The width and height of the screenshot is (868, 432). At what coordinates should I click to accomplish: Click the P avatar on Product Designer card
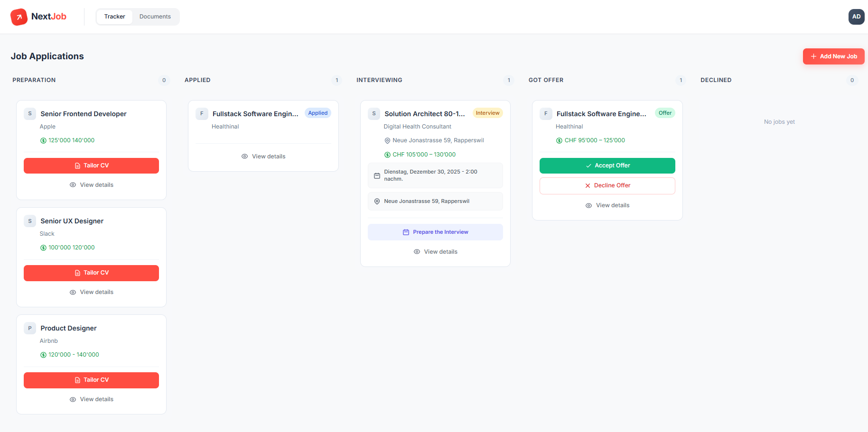(30, 328)
